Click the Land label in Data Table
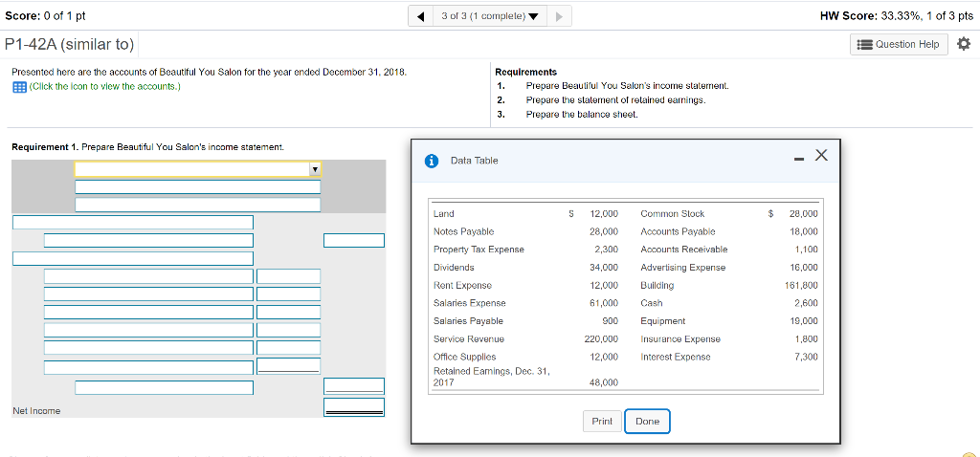This screenshot has width=980, height=457. pos(443,213)
